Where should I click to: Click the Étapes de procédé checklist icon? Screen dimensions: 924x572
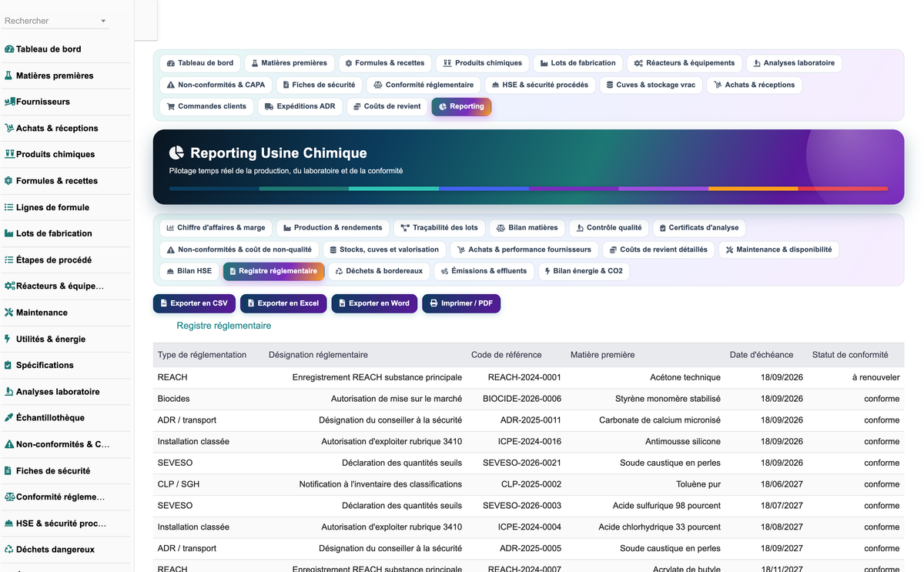9,259
